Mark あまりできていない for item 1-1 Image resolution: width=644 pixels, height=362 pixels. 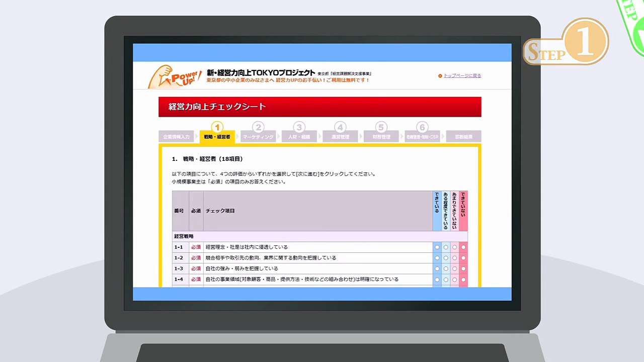[454, 247]
